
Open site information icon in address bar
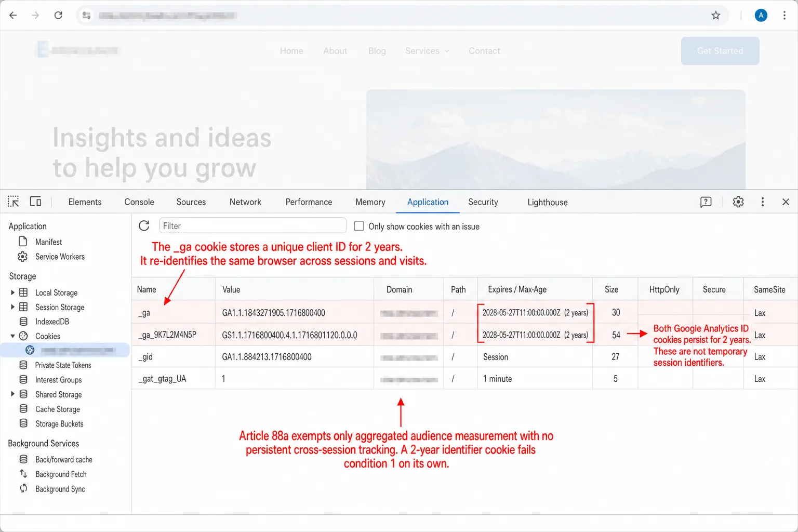pos(87,16)
